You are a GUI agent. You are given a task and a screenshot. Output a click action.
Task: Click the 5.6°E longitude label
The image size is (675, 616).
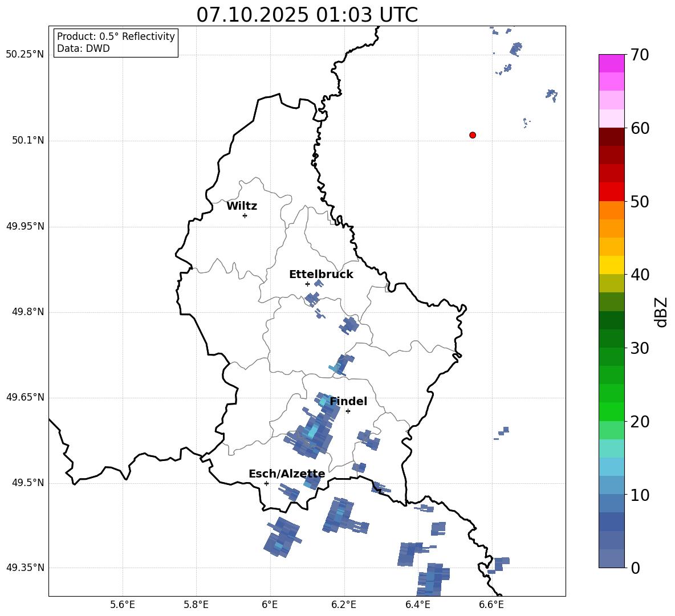click(123, 605)
